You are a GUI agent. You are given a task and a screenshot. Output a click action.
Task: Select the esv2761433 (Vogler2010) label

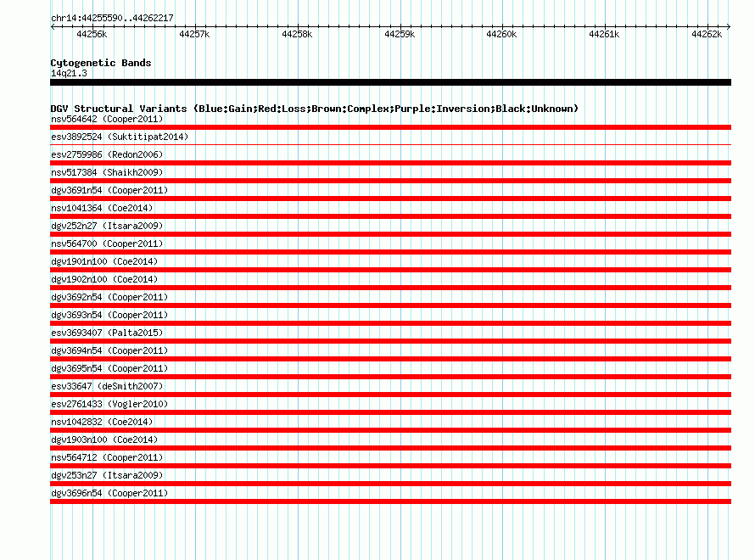[x=109, y=404]
